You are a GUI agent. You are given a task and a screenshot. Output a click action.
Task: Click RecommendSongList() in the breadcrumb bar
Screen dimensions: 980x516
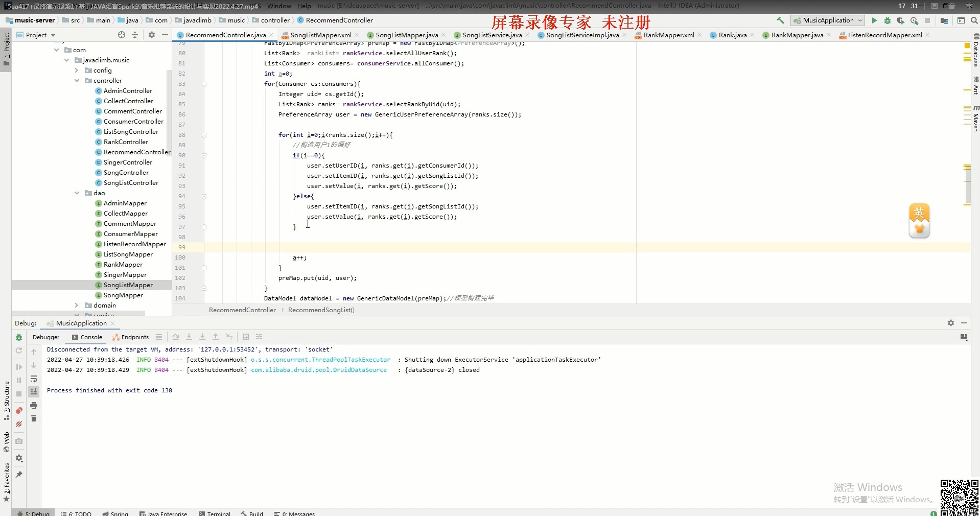pyautogui.click(x=321, y=310)
